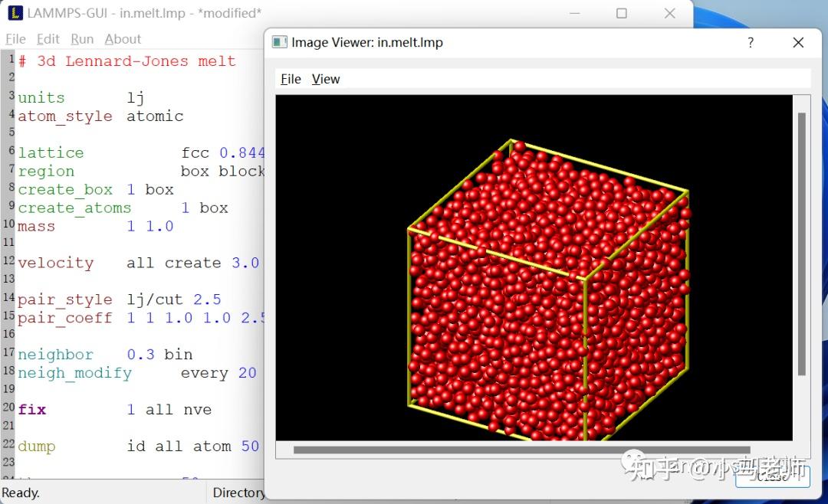Click 'pair_coeff' on line 15
The image size is (828, 504).
[65, 318]
